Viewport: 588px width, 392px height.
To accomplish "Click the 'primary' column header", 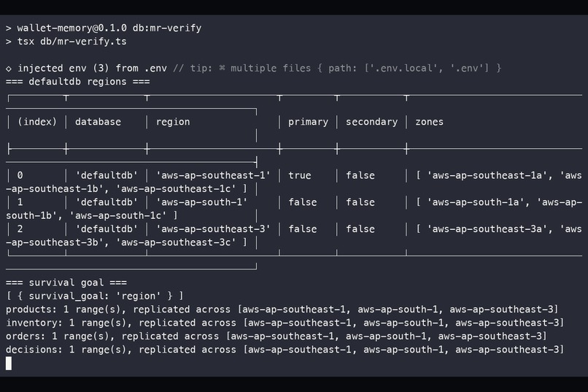I will coord(308,123).
